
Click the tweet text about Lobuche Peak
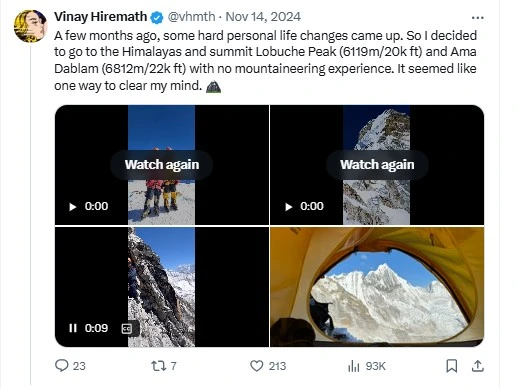coord(266,60)
